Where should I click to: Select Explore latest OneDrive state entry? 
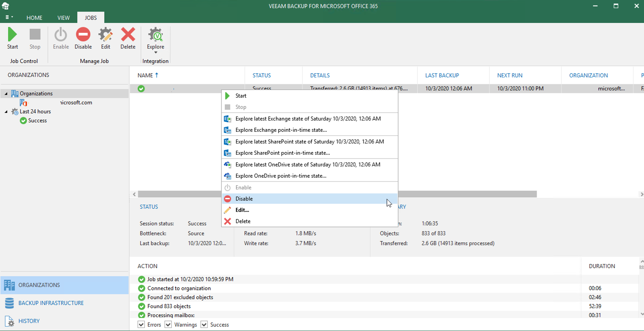309,165
